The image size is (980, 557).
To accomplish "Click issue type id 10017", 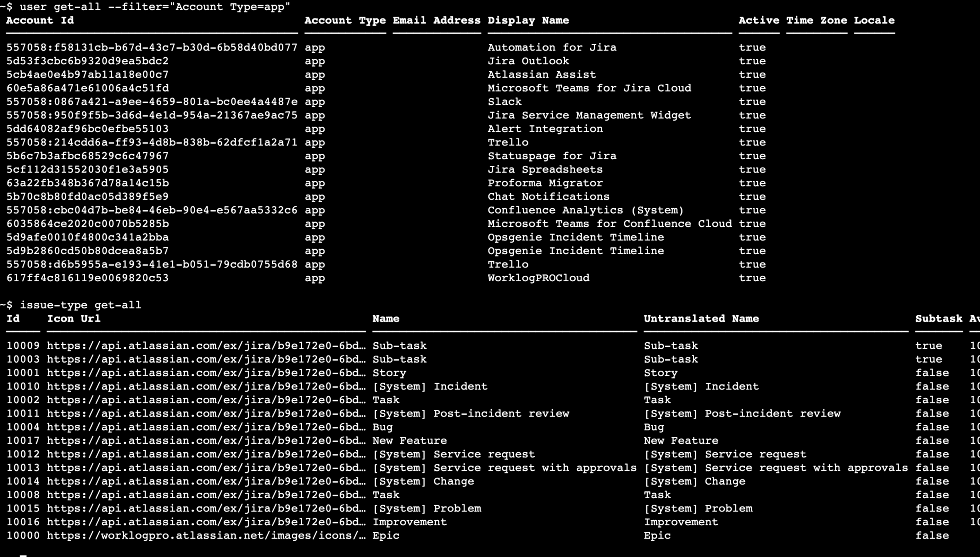I will pyautogui.click(x=23, y=441).
